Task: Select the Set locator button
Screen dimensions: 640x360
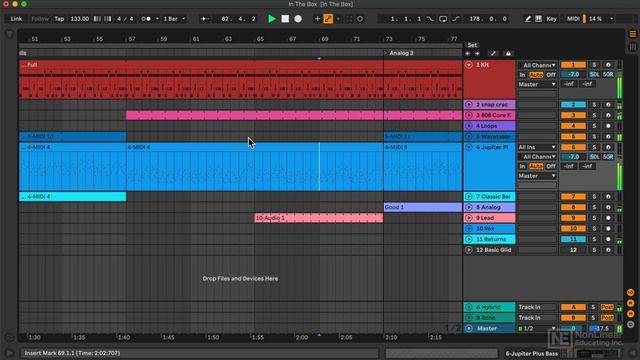Action: point(472,45)
